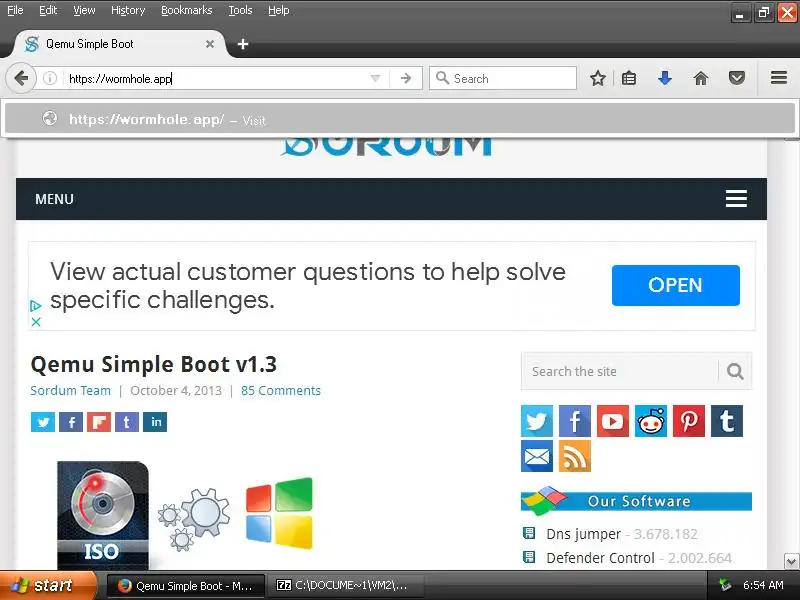Open the RSS feed icon
The image size is (800, 600).
pos(575,456)
